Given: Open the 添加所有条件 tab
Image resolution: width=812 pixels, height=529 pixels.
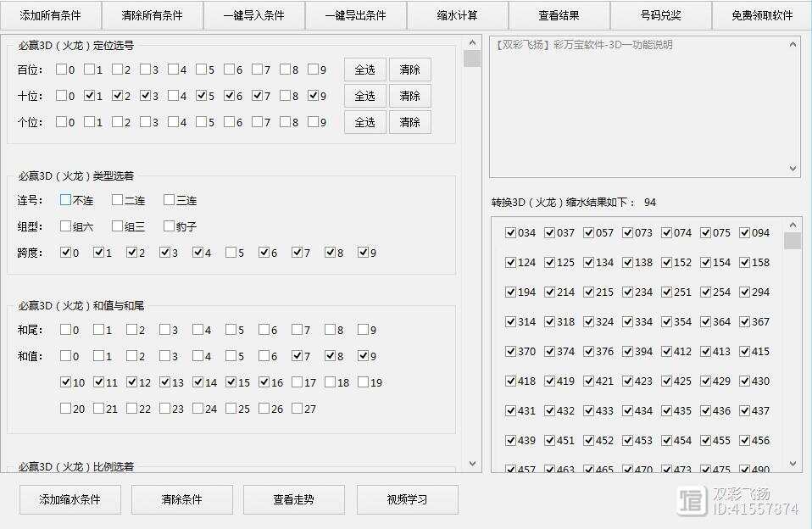Looking at the screenshot, I should coord(50,15).
